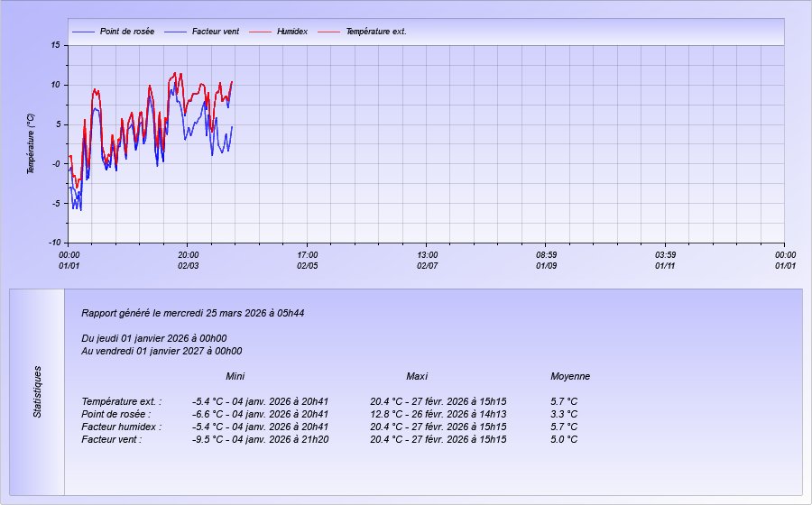Click the Maxi column header
Screen dimensions: 812x505
point(417,376)
